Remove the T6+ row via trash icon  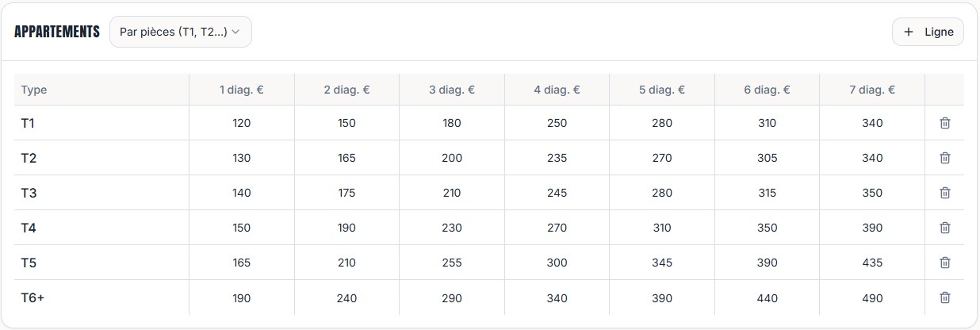pyautogui.click(x=944, y=297)
